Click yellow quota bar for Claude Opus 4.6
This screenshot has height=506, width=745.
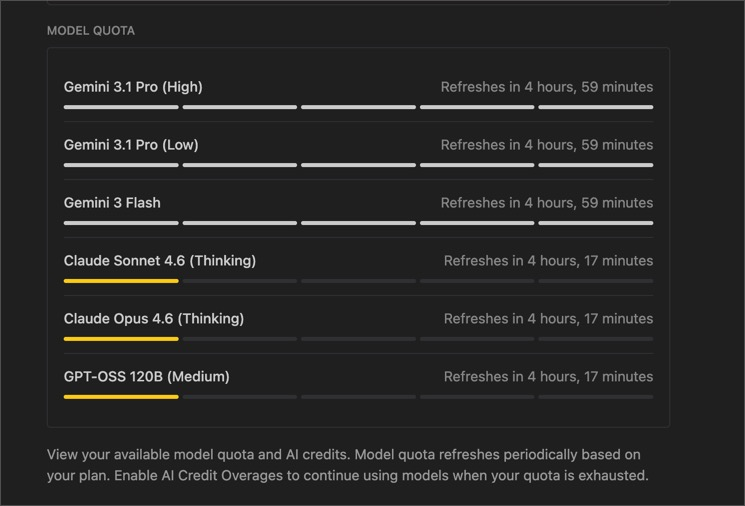point(121,339)
